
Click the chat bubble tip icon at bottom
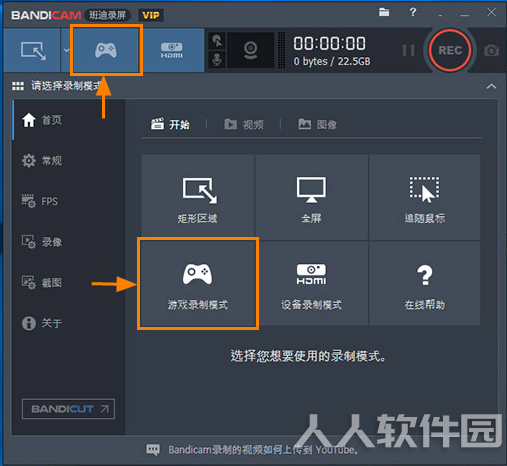[x=153, y=450]
